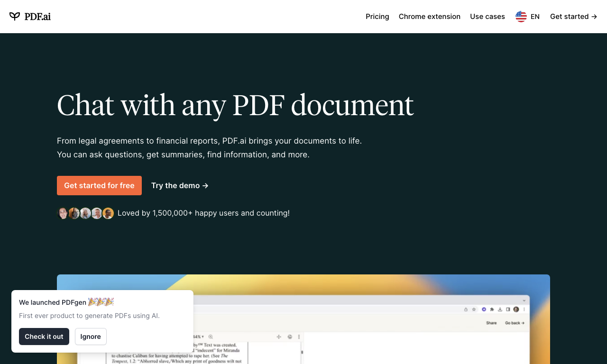Click the download icon in the preview browser
The image size is (607, 364).
[x=500, y=309]
